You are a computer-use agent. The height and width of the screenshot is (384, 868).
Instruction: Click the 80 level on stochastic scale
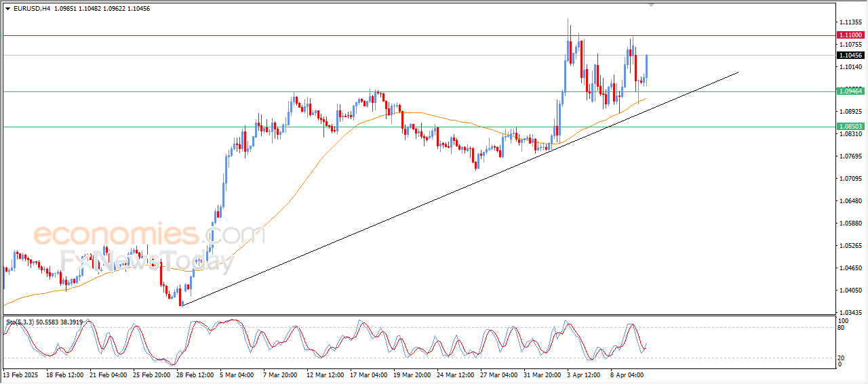[842, 328]
